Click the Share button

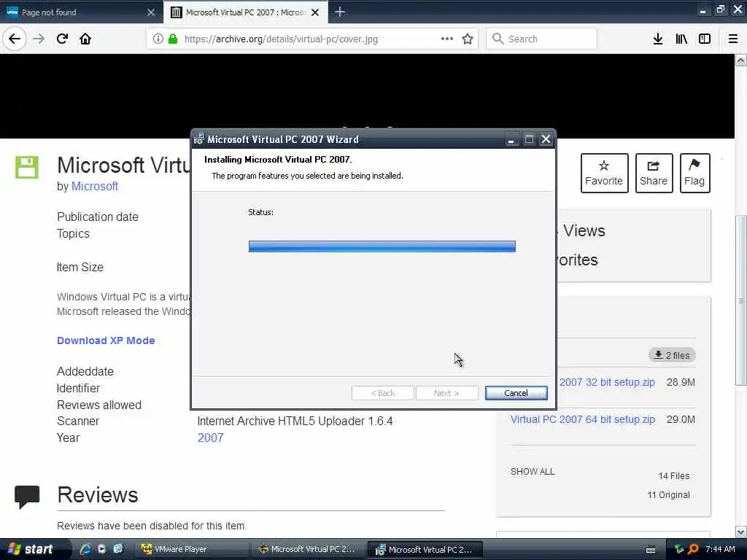point(654,173)
